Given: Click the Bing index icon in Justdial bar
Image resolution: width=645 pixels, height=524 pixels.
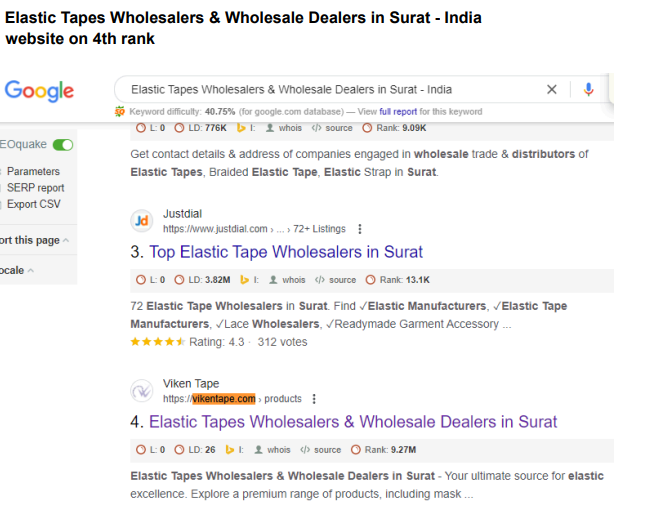Looking at the screenshot, I should pyautogui.click(x=245, y=280).
